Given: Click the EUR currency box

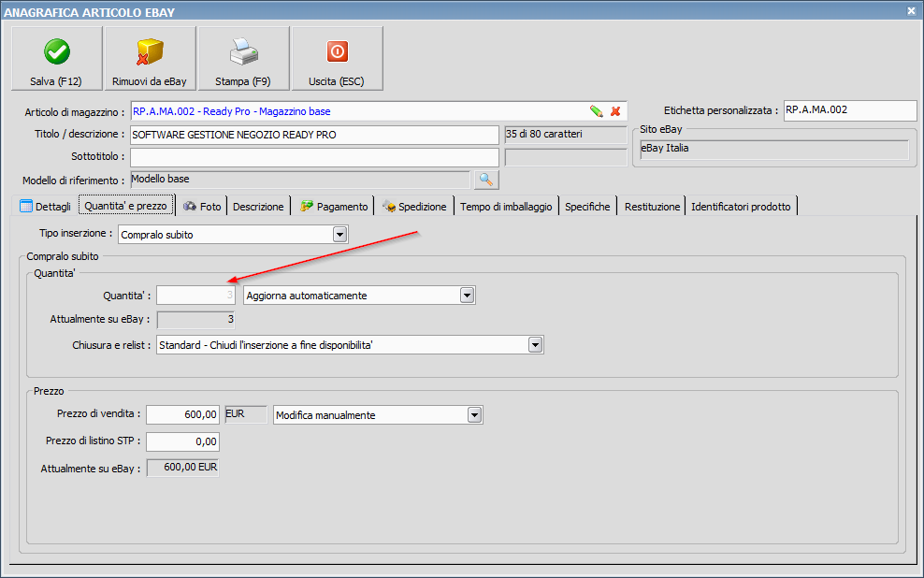Looking at the screenshot, I should pos(246,414).
